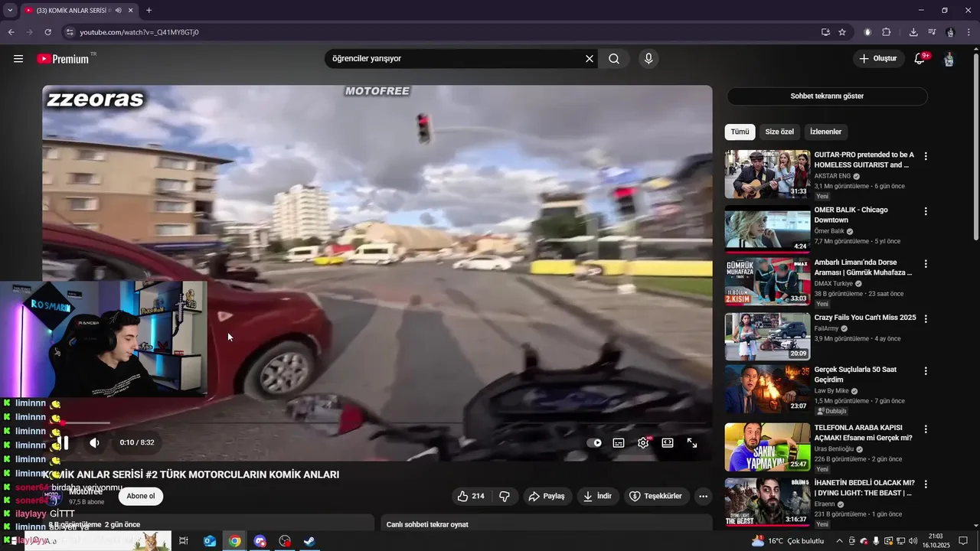The image size is (980, 551).
Task: Close the KOMİK ANLAR SERİSİ tab
Action: pyautogui.click(x=131, y=10)
